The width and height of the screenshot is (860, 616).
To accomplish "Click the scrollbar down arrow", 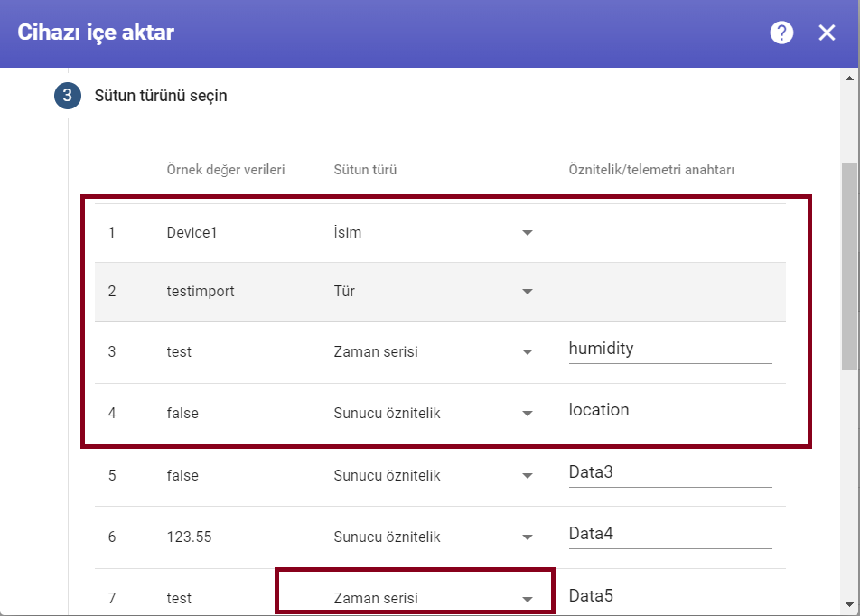I will click(849, 604).
